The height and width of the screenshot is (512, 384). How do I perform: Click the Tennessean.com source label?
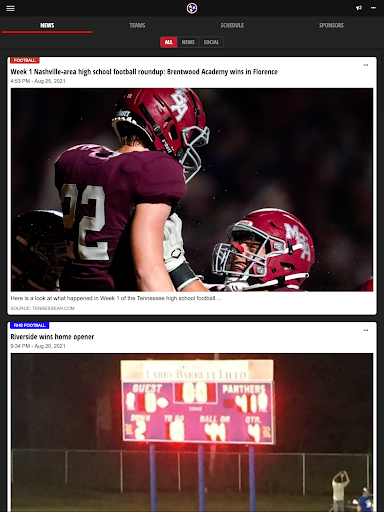tap(42, 308)
